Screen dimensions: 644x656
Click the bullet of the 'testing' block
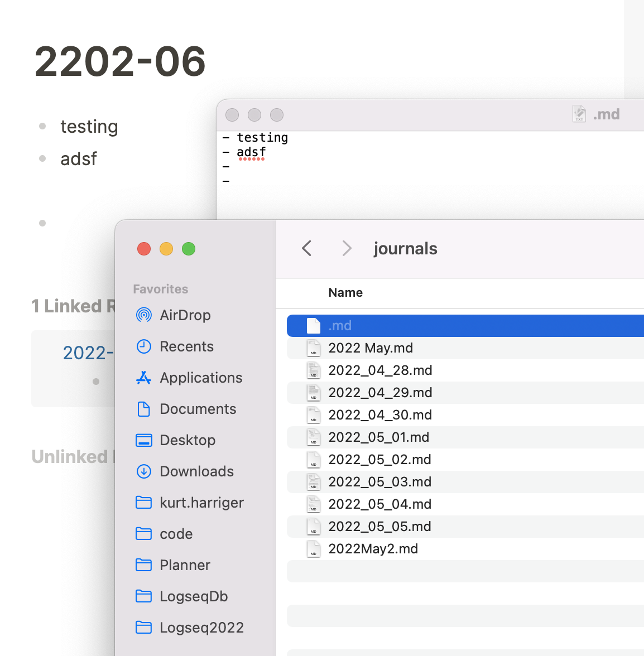pos(42,126)
